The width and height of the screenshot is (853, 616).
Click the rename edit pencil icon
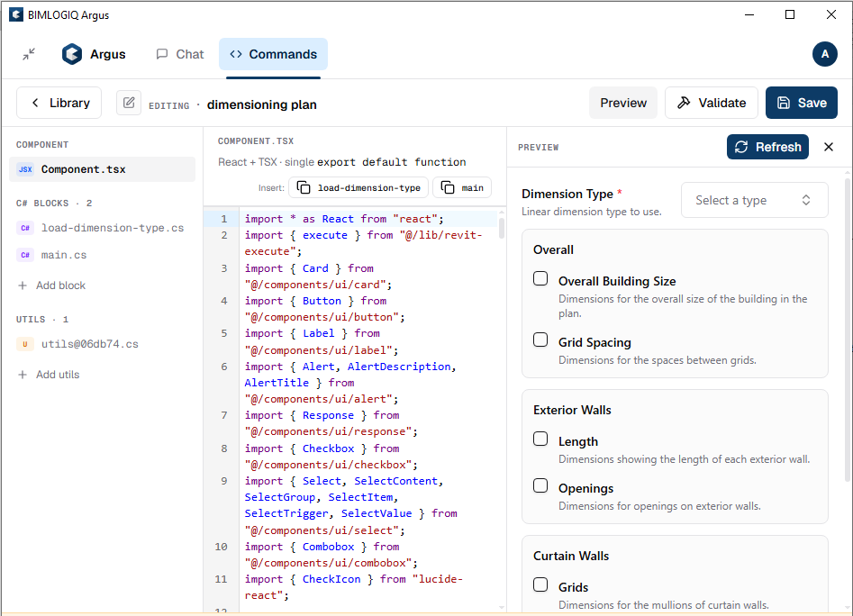[x=129, y=103]
